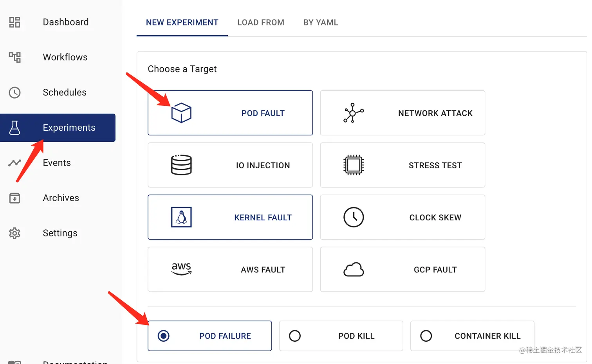Click the Kernel Fault penguin icon
This screenshot has height=364, width=592.
point(181,217)
